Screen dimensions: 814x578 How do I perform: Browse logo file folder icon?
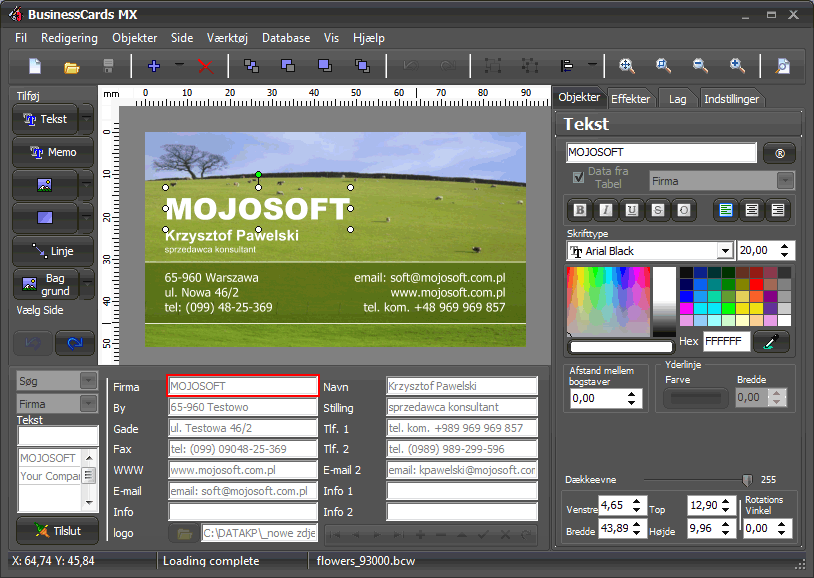[x=184, y=533]
